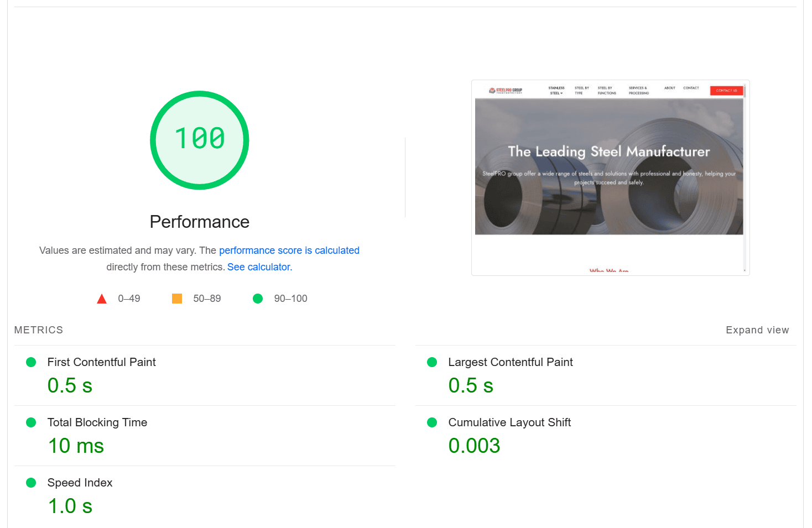Screen dimensions: 812x528
Task: Click the green dot beside Total Blocking Time
Action: click(x=31, y=422)
